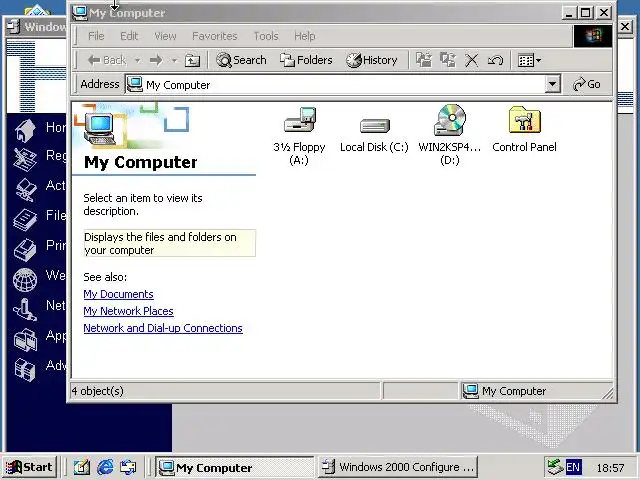Expand the Forward history dropdown arrow
The width and height of the screenshot is (640, 480).
click(x=174, y=60)
